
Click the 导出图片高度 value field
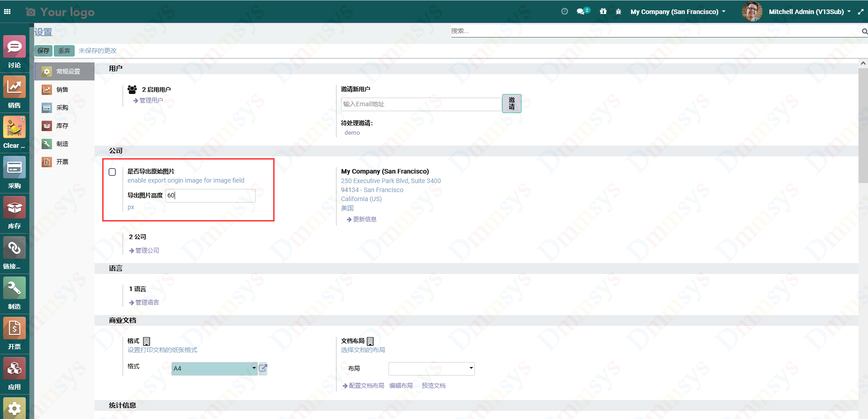[x=210, y=195]
